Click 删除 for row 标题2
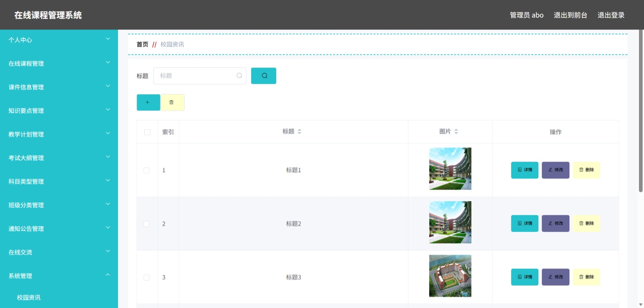 click(x=586, y=223)
